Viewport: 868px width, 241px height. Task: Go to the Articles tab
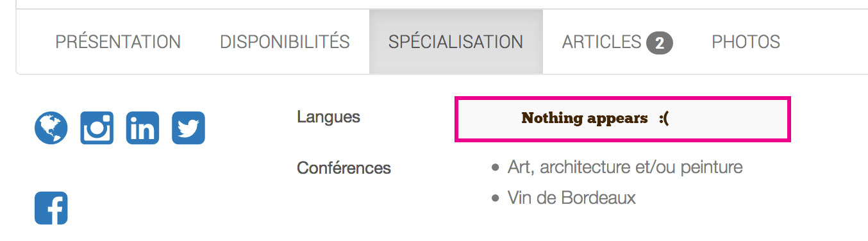click(x=617, y=42)
